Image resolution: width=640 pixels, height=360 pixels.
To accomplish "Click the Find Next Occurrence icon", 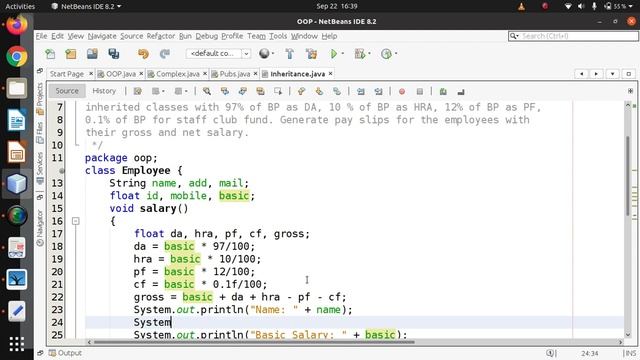I will click(242, 91).
